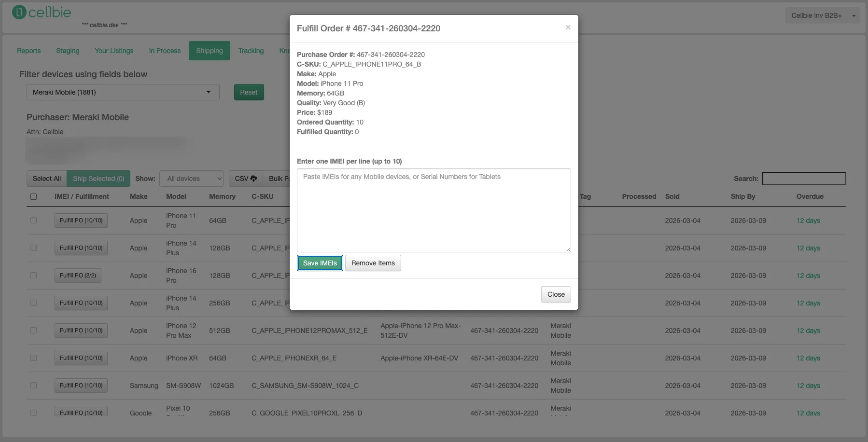The image size is (868, 442).
Task: Open the Your Listings tab
Action: click(x=114, y=51)
